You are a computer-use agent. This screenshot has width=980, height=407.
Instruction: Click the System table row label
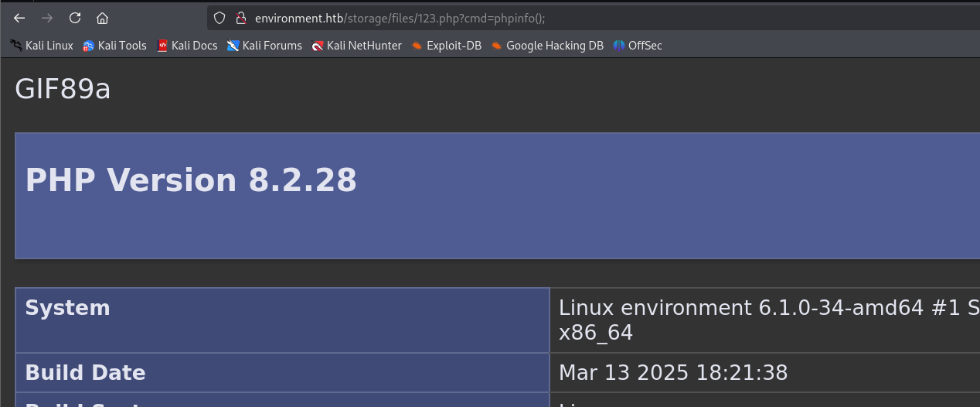(68, 308)
